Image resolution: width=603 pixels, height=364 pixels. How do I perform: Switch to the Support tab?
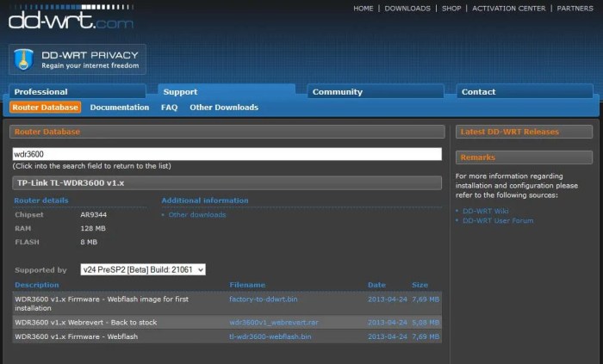pyautogui.click(x=227, y=92)
